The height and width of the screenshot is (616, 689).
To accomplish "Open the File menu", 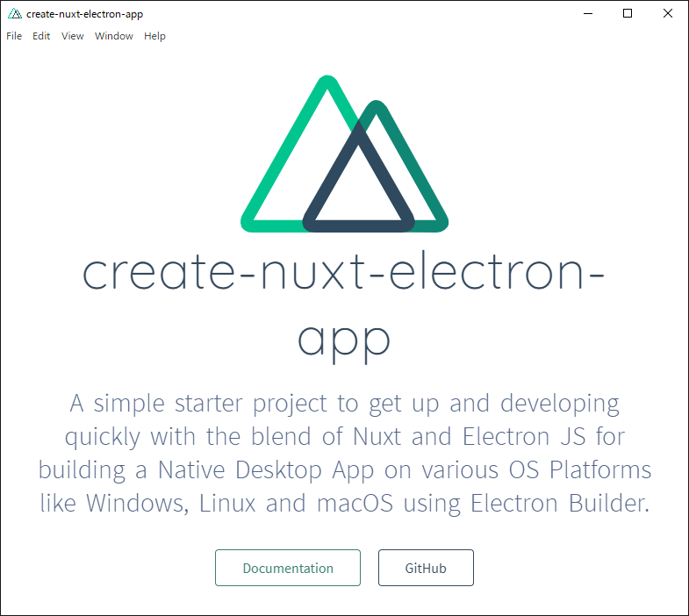I will [x=14, y=36].
